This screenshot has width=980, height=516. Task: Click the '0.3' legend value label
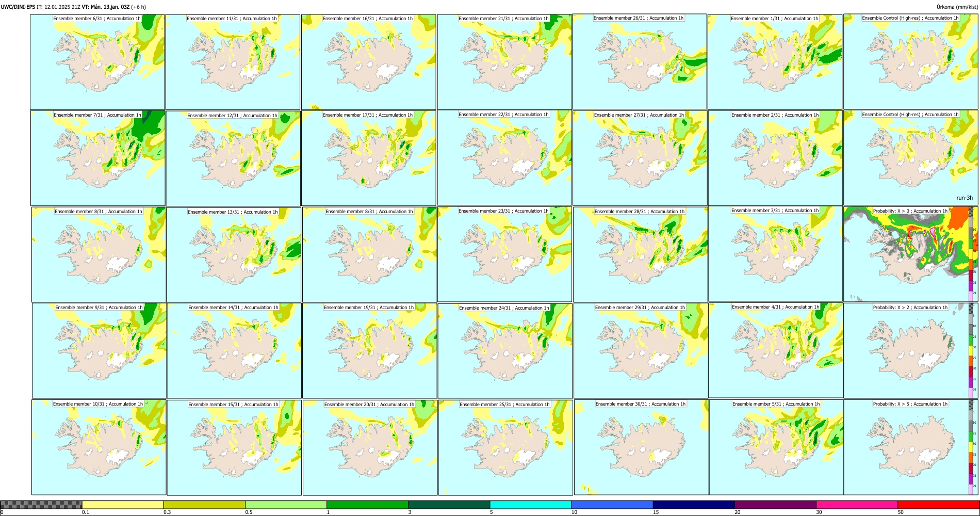tap(167, 512)
